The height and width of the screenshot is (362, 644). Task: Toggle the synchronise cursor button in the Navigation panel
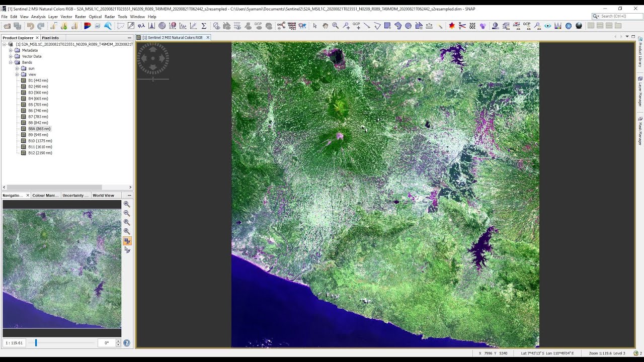(127, 250)
